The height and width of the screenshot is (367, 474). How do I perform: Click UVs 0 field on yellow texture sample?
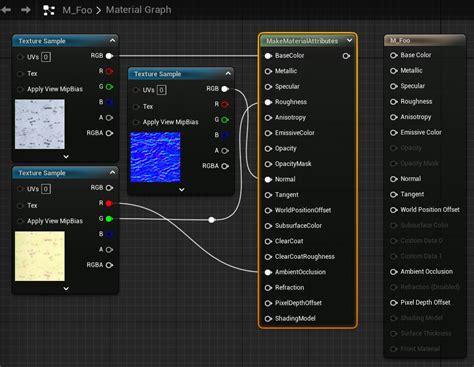tap(46, 189)
